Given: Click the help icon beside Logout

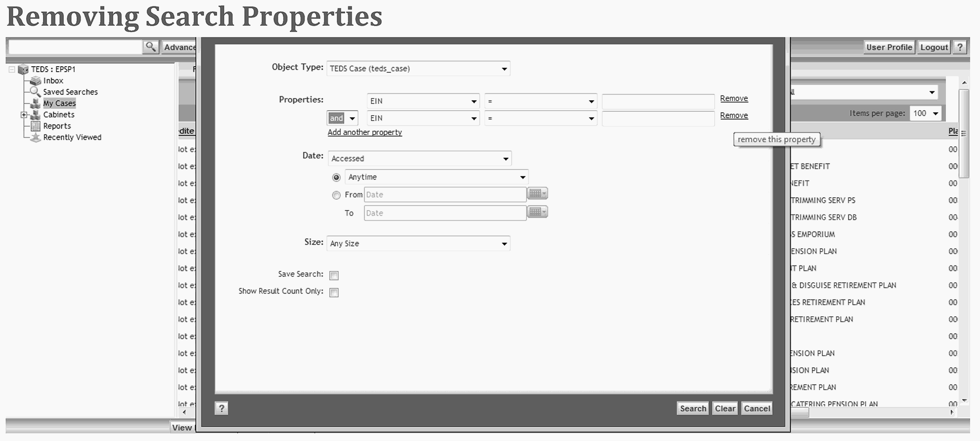Looking at the screenshot, I should click(x=960, y=47).
